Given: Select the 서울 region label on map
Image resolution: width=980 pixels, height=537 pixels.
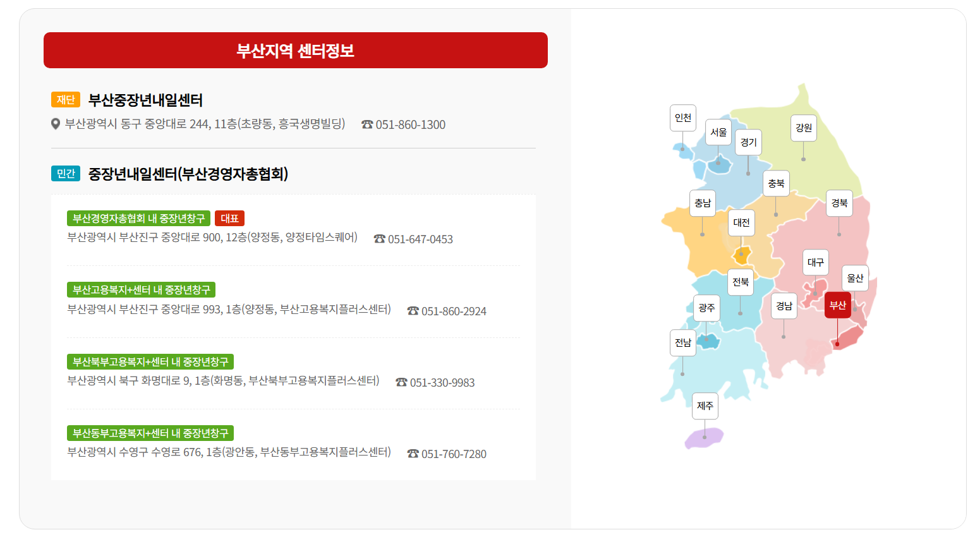Looking at the screenshot, I should pos(718,133).
